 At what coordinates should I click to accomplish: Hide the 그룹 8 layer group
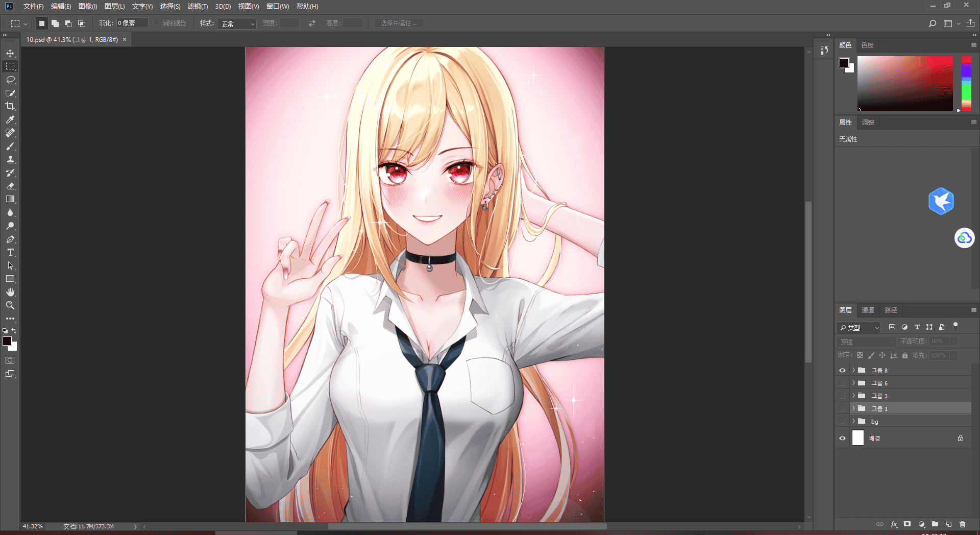(842, 370)
